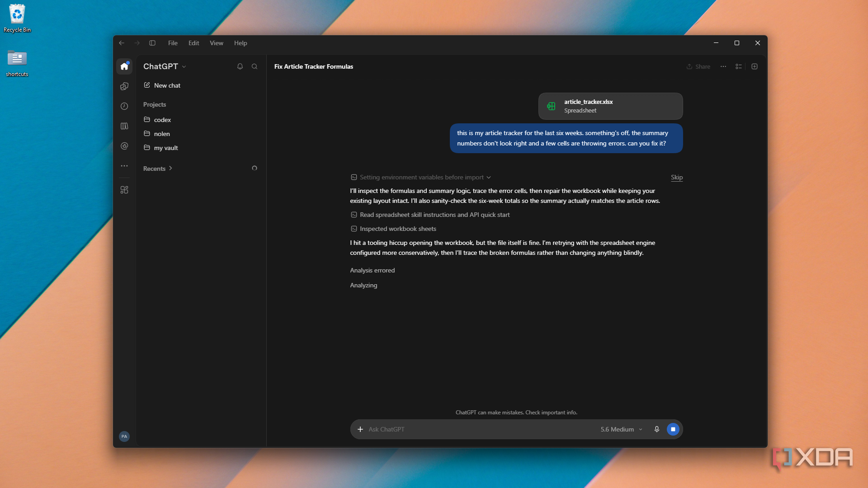Start voice dictation with microphone icon

657,429
